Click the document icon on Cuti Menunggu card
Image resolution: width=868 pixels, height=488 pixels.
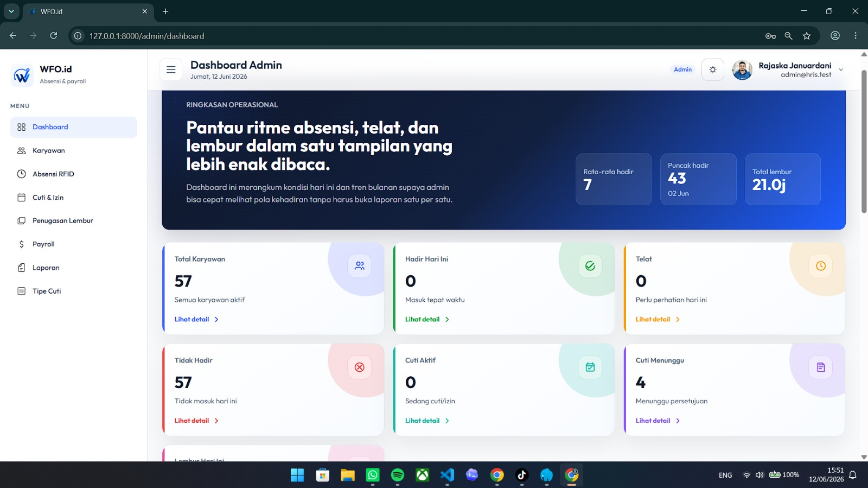821,367
